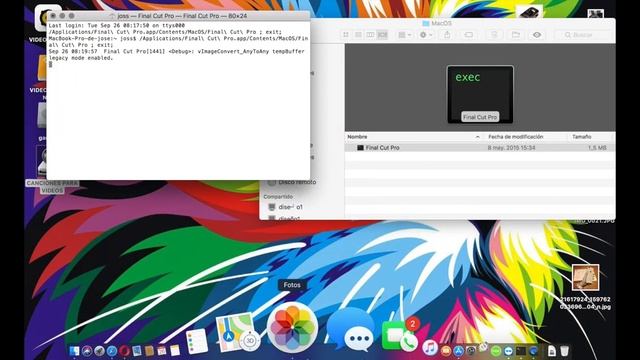Open iBooks orange icon in Dock
The width and height of the screenshot is (640, 360).
coord(446,351)
